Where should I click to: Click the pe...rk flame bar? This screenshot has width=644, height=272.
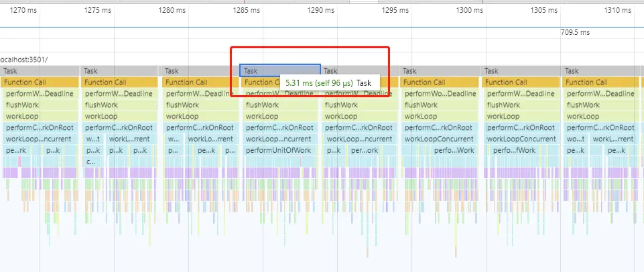tap(16, 150)
